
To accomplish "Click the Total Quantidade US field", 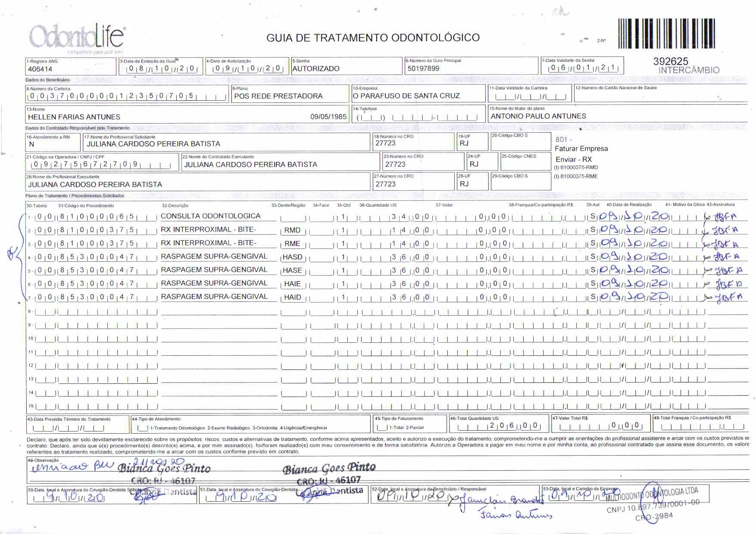I will point(499,426).
